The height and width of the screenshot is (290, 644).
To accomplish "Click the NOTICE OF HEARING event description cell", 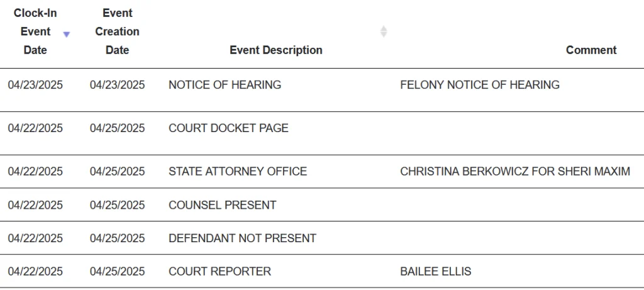I will (x=225, y=85).
